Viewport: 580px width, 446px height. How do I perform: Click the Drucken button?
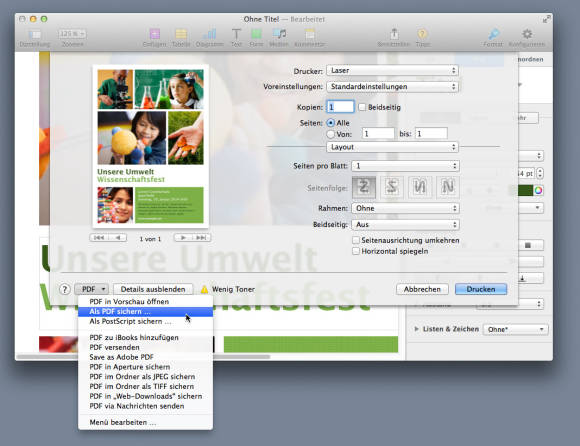tap(481, 289)
